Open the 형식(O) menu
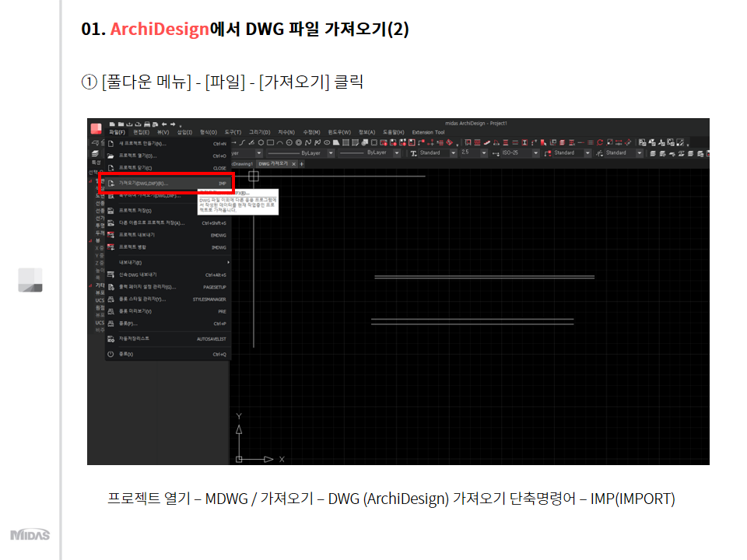Viewport: 747px width, 560px height. (209, 132)
